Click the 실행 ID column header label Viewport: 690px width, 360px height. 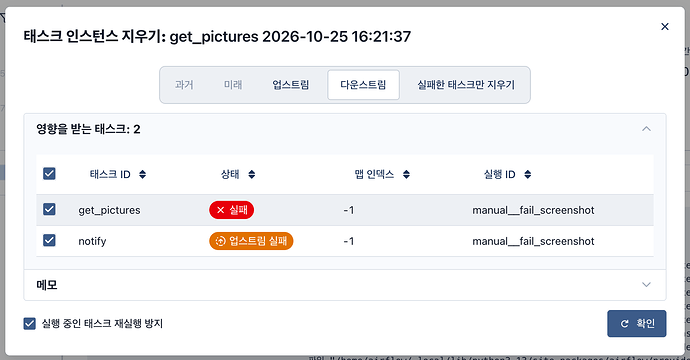click(x=499, y=174)
